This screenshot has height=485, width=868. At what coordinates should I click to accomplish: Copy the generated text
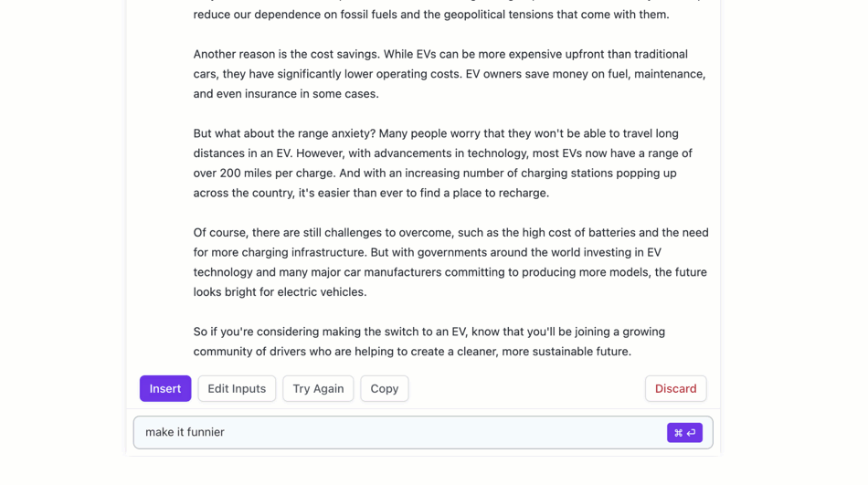(x=384, y=388)
